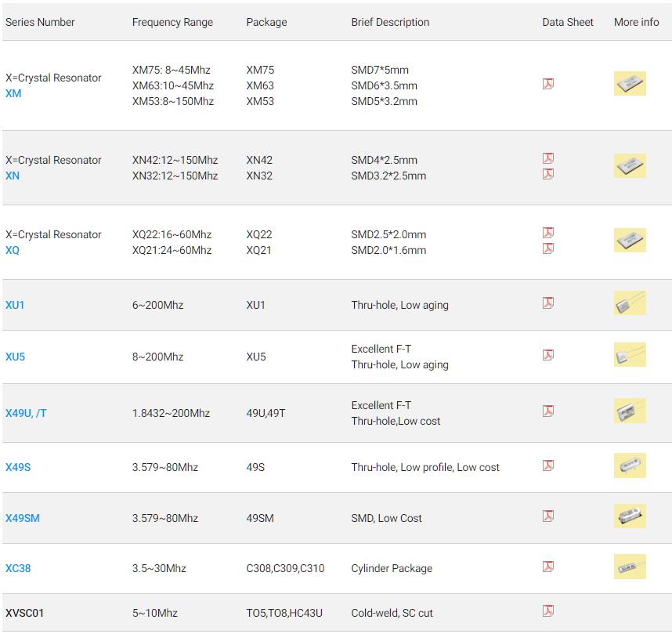Open the XU5 data sheet PDF icon
Screen dimensions: 672x634
[548, 355]
